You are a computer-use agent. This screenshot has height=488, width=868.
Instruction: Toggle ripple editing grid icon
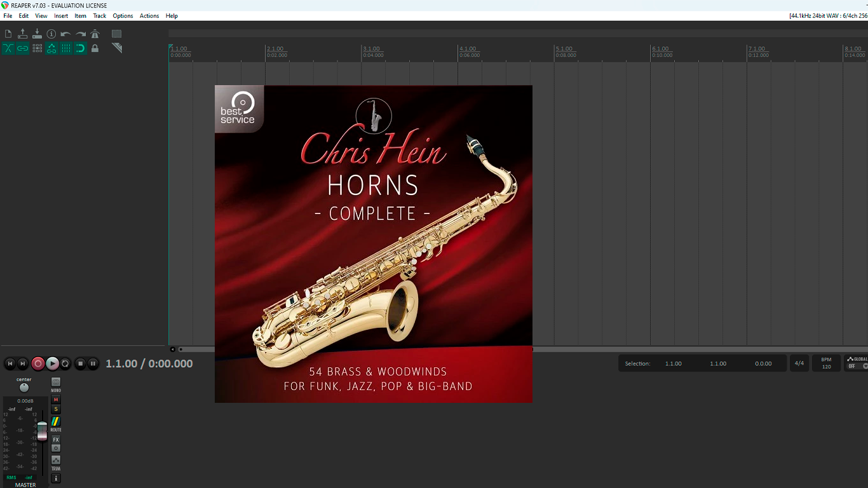click(x=37, y=48)
